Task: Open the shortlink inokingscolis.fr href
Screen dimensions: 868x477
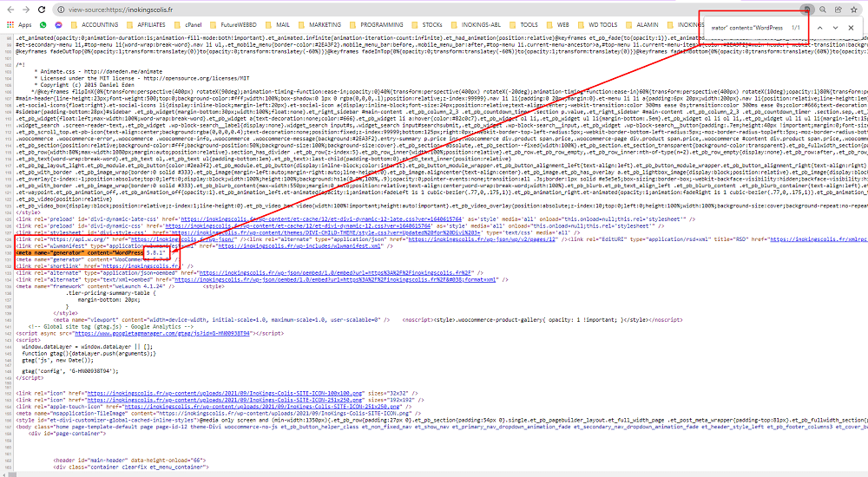Action: click(140, 266)
